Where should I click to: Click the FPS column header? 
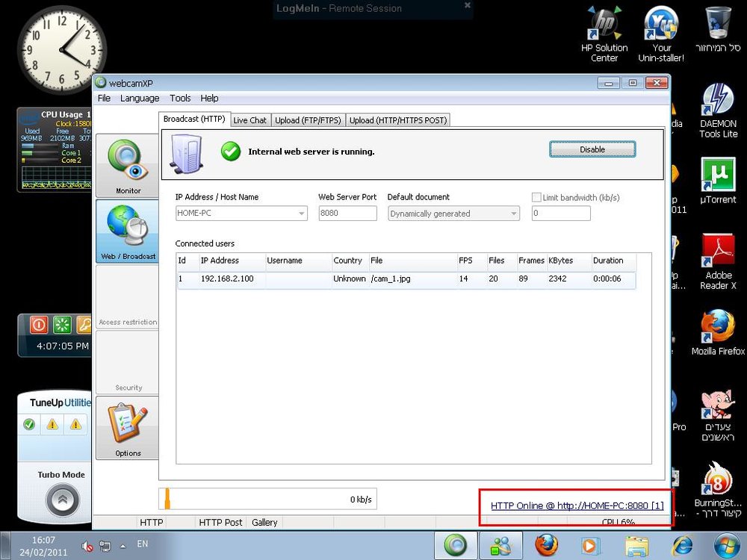point(471,261)
